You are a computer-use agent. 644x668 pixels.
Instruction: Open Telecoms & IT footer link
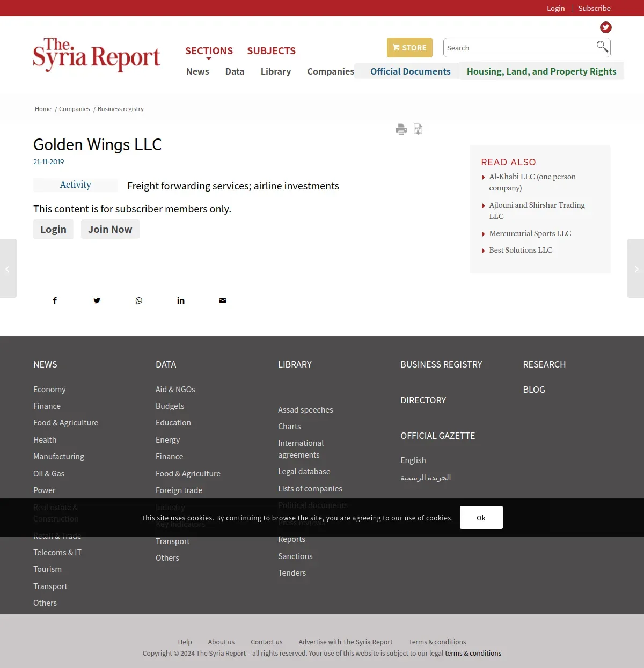(57, 553)
